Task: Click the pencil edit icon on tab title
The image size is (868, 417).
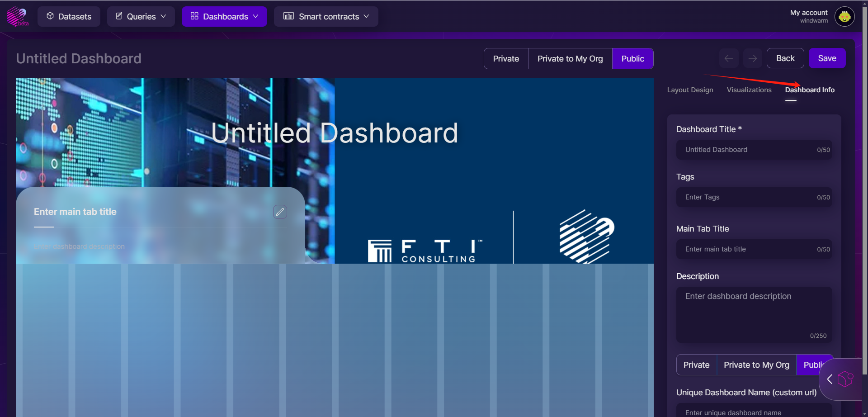Action: click(x=280, y=212)
